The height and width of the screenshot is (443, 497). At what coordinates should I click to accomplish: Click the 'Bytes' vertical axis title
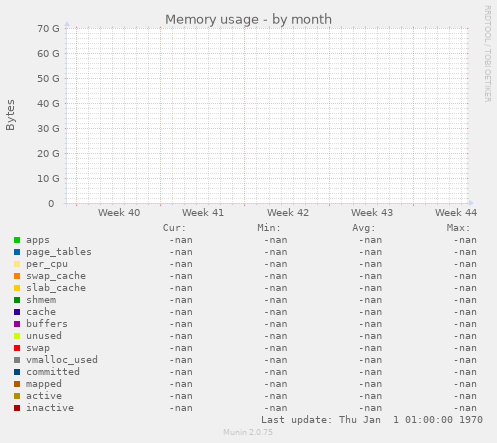(x=10, y=115)
